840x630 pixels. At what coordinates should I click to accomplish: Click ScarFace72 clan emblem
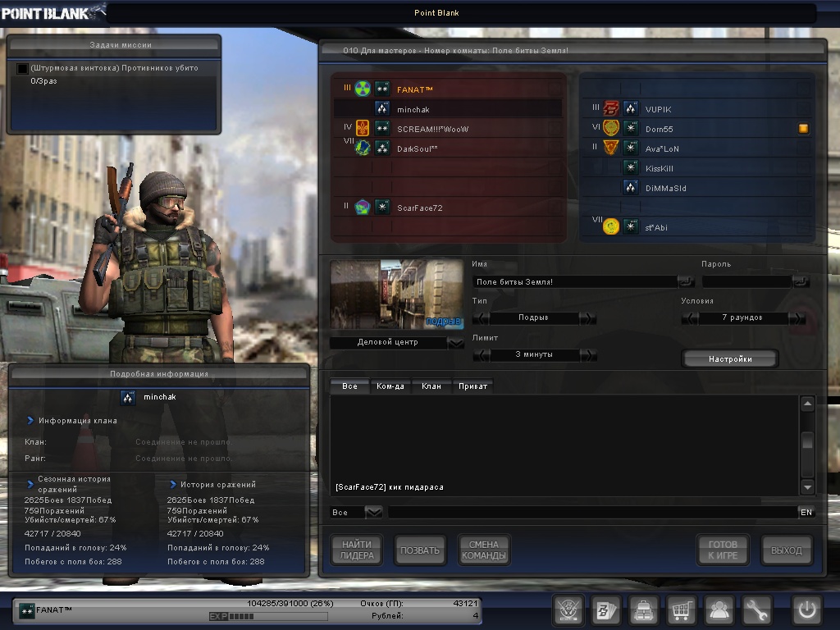click(x=363, y=208)
